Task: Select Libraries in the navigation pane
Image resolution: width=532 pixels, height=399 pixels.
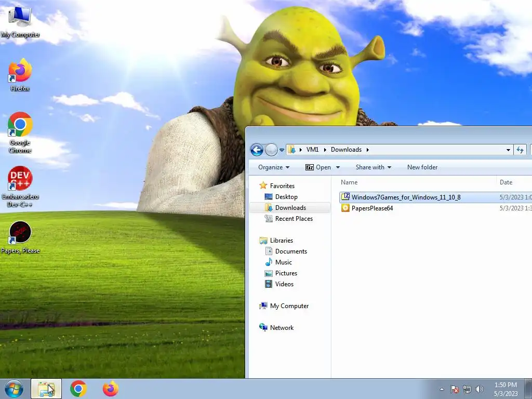Action: [x=276, y=240]
